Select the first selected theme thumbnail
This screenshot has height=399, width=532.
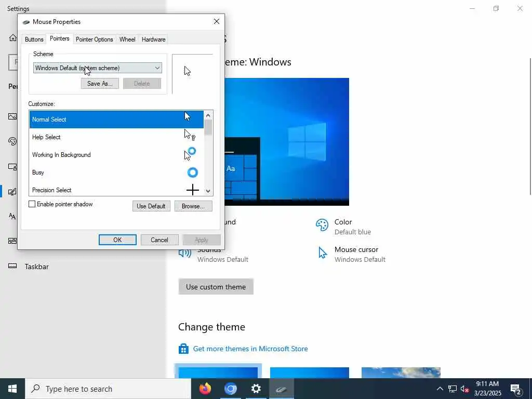[218, 371]
